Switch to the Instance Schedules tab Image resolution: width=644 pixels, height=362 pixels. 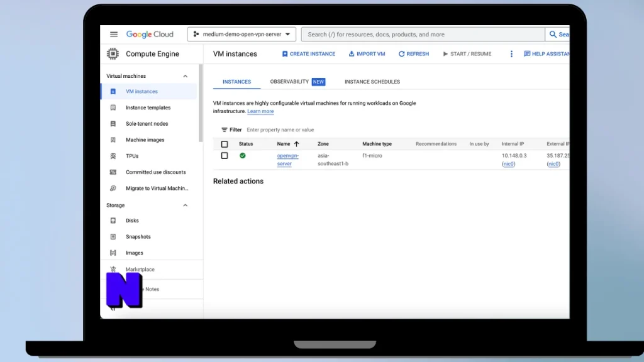pyautogui.click(x=372, y=82)
